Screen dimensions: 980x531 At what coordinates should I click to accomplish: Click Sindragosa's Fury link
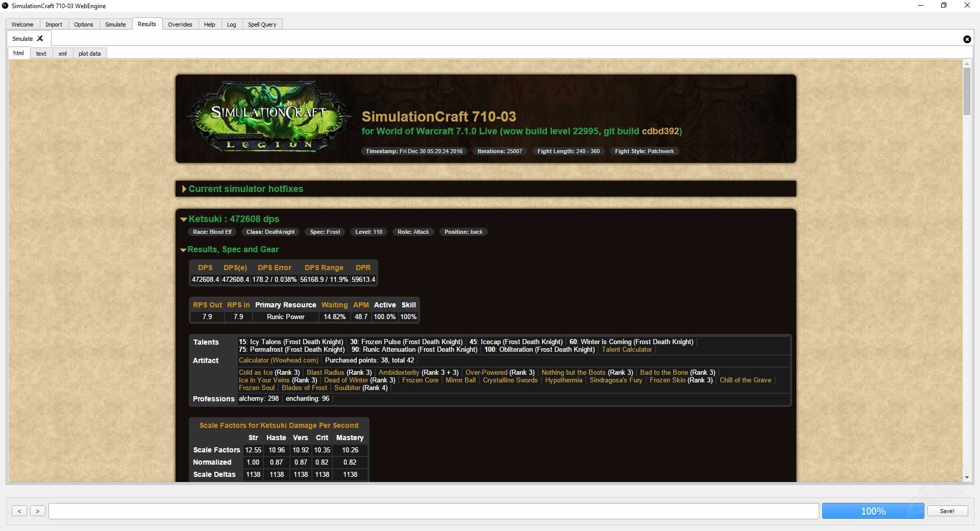tap(616, 380)
